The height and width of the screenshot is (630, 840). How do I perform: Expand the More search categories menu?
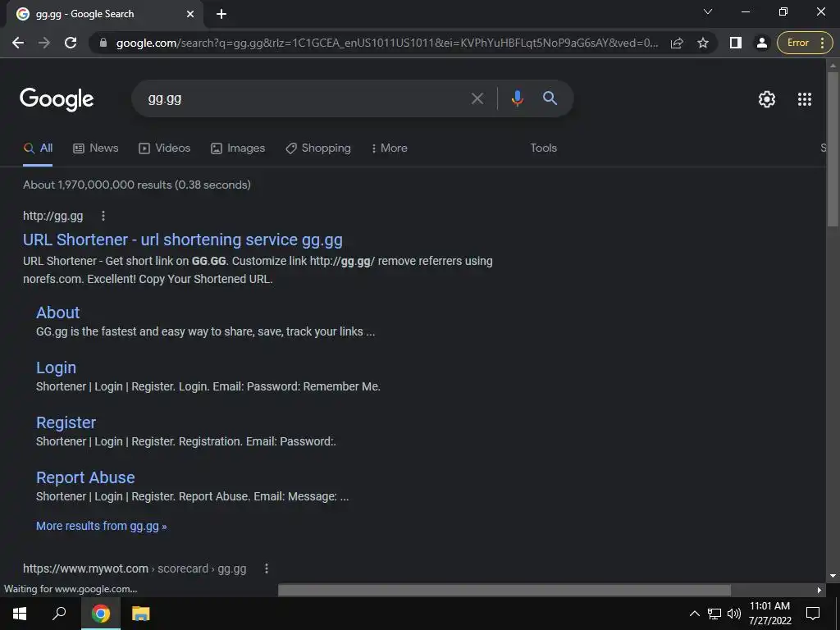pyautogui.click(x=389, y=148)
